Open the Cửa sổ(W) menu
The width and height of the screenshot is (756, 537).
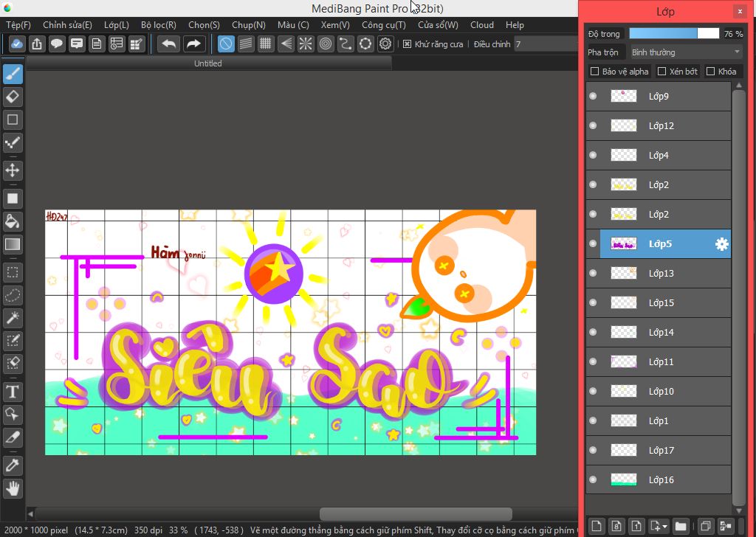pyautogui.click(x=439, y=25)
